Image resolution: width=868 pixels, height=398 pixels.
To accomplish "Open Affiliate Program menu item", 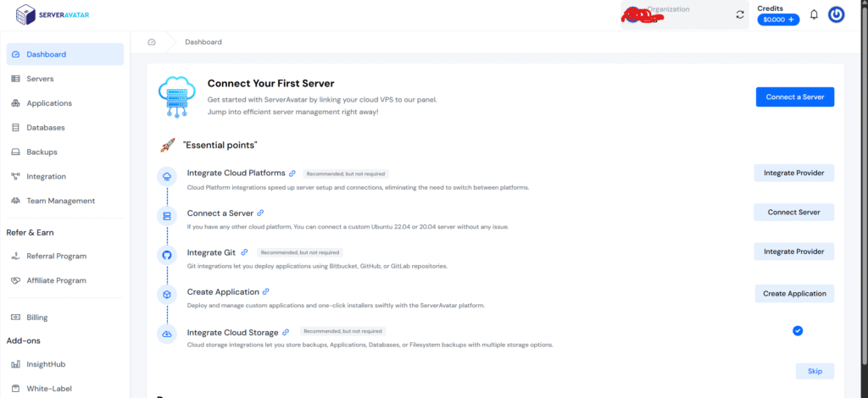I will (64, 281).
